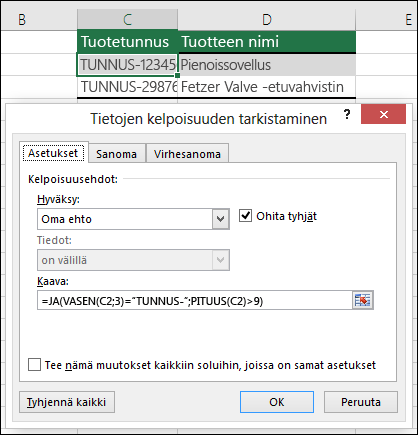418x435 pixels.
Task: Select column C header
Action: [x=127, y=20]
